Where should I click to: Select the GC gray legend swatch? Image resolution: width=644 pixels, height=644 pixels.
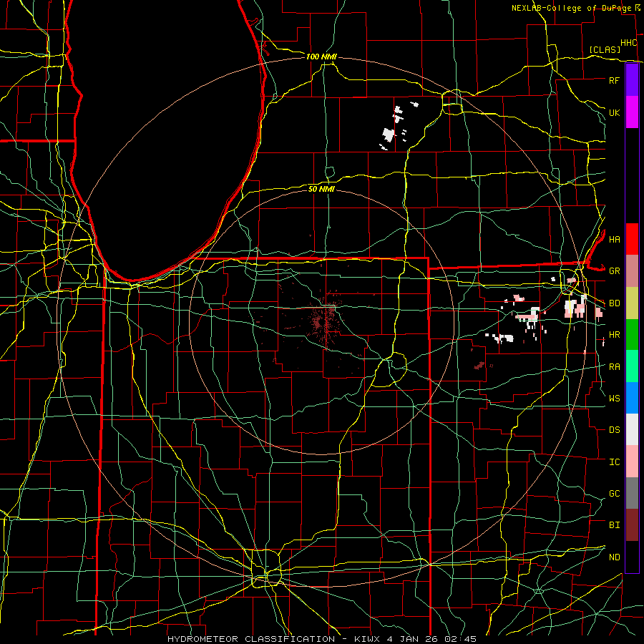[x=632, y=493]
